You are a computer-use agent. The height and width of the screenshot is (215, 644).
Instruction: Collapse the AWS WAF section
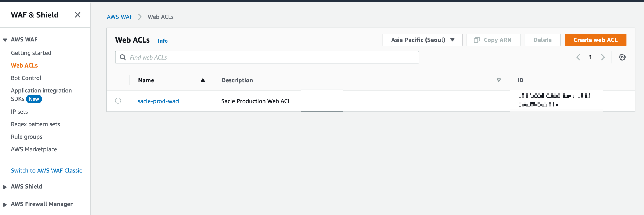click(5, 40)
